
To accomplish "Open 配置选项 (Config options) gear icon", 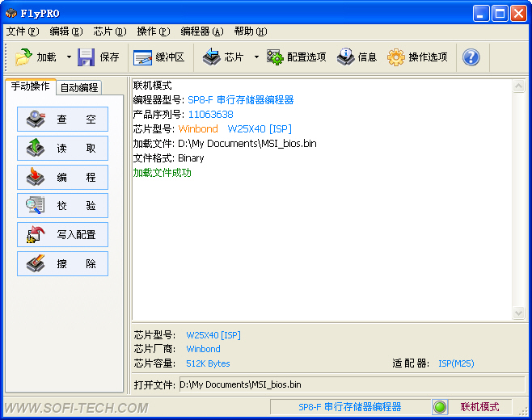I will click(x=276, y=57).
